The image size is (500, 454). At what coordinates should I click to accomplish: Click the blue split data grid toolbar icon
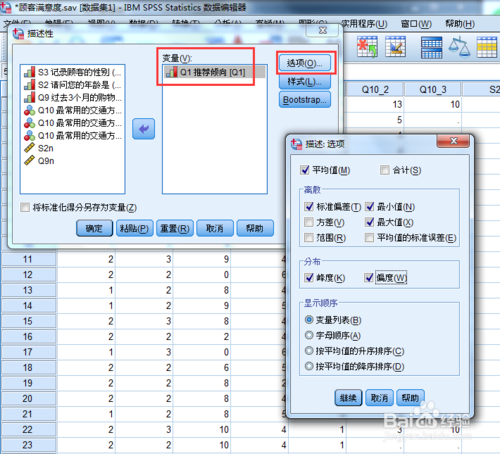pyautogui.click(x=431, y=47)
